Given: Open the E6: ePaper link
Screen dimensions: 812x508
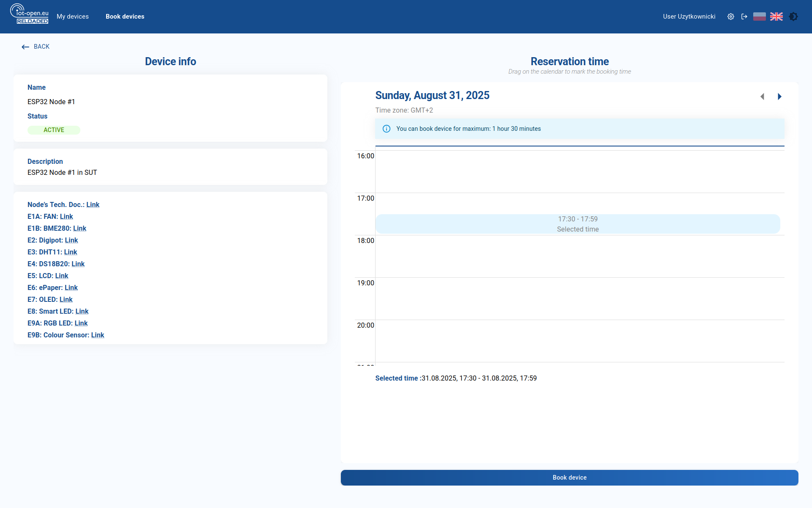Looking at the screenshot, I should pyautogui.click(x=71, y=287).
